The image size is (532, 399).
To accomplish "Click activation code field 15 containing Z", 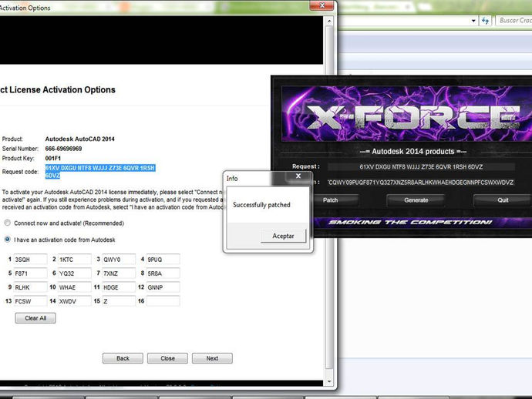I will pyautogui.click(x=119, y=301).
